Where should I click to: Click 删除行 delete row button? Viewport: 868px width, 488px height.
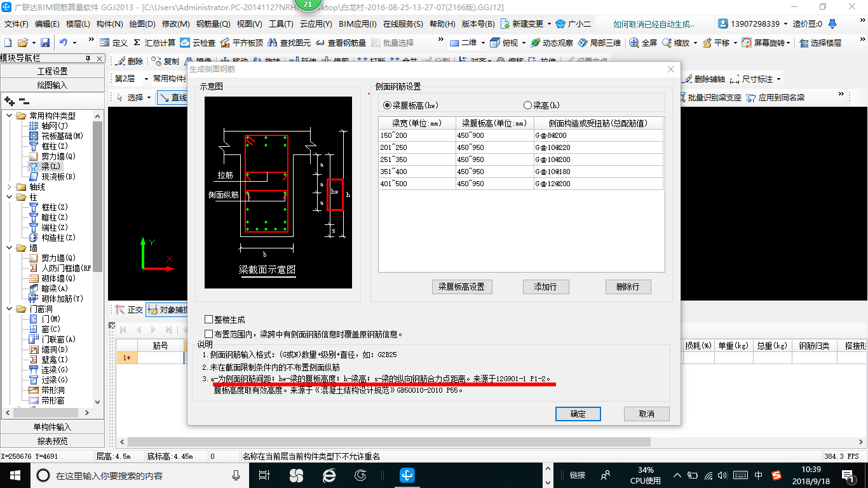click(628, 287)
